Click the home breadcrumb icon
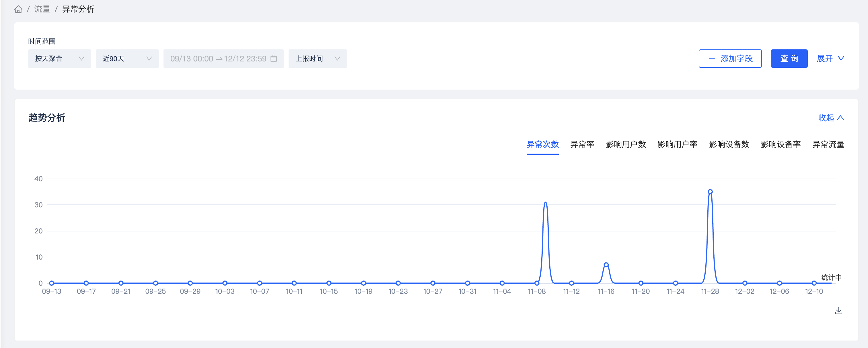 pos(18,9)
